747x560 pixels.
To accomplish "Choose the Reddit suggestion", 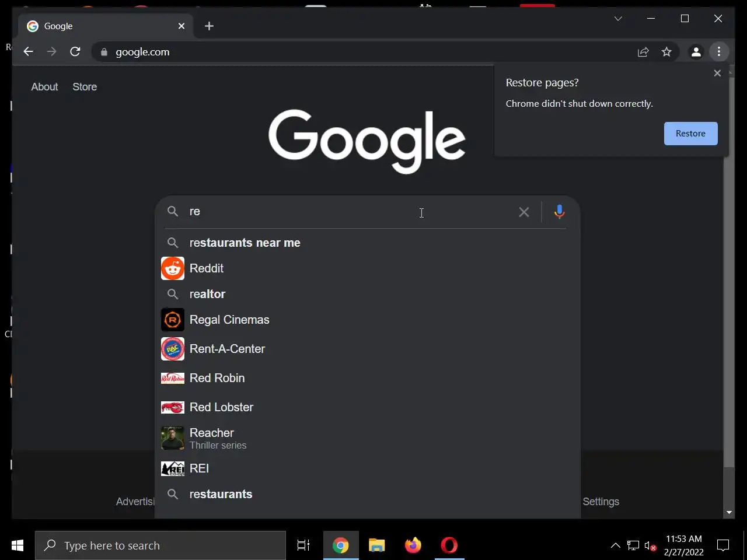I will click(368, 268).
